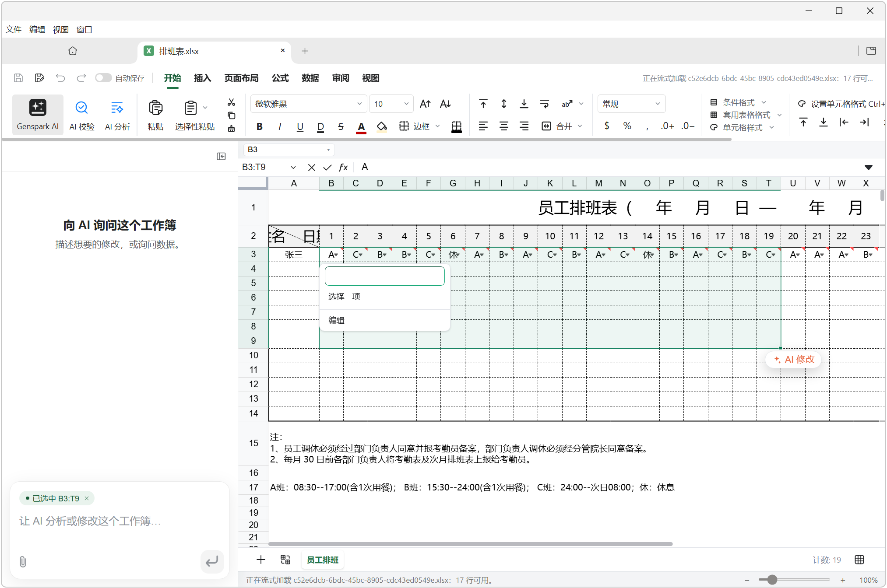This screenshot has height=588, width=887.
Task: Collapse the AI side panel
Action: (x=222, y=157)
